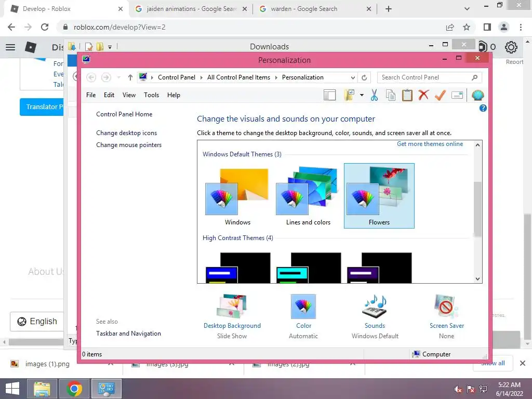Open the recent locations dropdown arrow
Viewport: 532px width, 399px height.
[119, 77]
